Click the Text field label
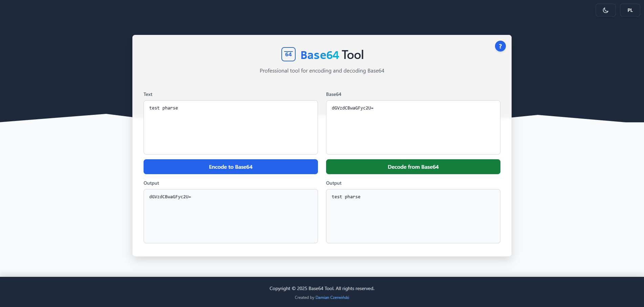Viewport: 644px width, 307px height. click(x=148, y=94)
